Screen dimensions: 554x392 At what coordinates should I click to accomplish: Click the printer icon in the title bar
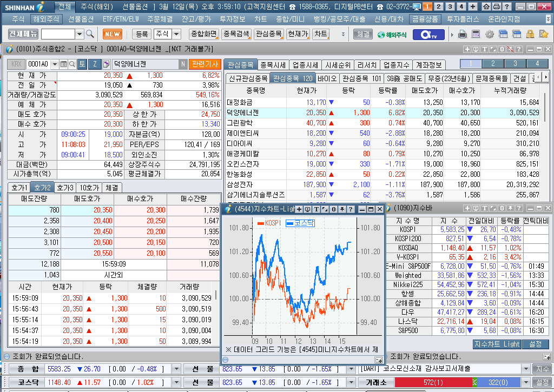[x=497, y=6]
